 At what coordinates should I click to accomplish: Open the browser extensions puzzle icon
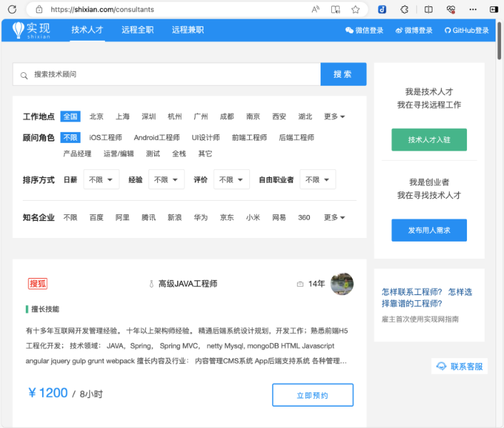(x=404, y=10)
